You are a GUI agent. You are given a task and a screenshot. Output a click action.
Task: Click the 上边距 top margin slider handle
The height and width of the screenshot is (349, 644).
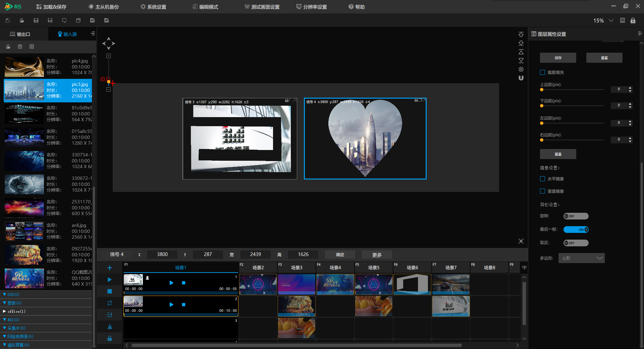542,90
